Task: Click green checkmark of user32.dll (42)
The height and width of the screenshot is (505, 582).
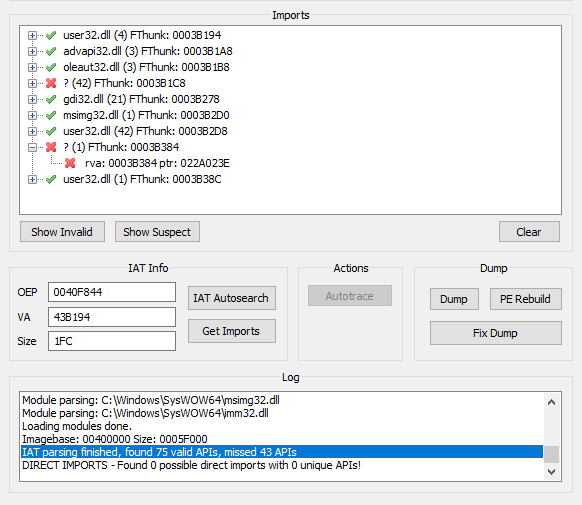Action: tap(51, 131)
